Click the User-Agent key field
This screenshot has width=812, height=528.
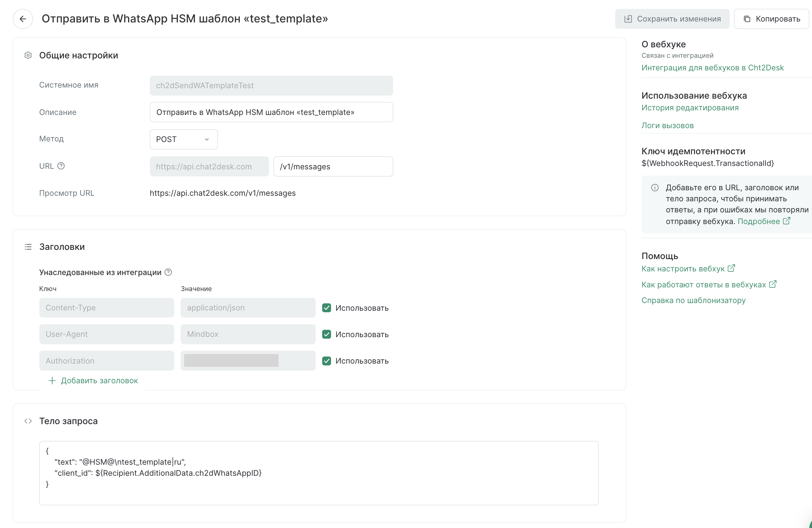pyautogui.click(x=107, y=334)
